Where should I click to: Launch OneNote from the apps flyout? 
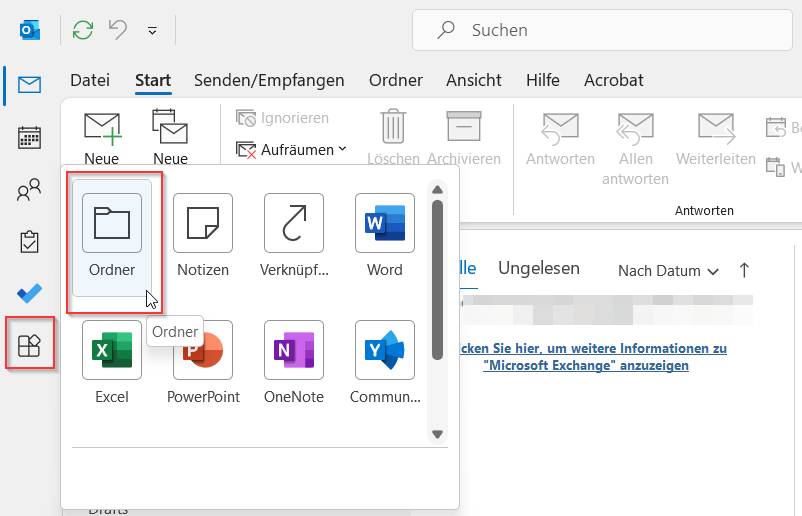click(294, 362)
